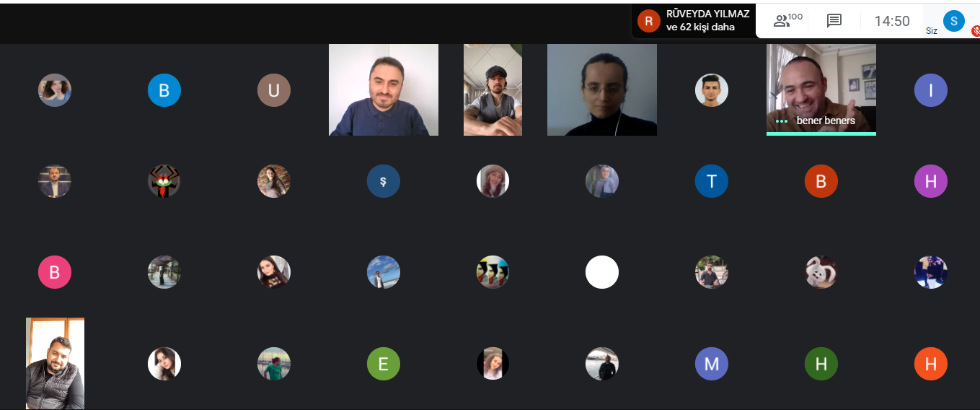
Task: Click the red R avatar for RÜVEYDA YILMAZ
Action: click(649, 21)
